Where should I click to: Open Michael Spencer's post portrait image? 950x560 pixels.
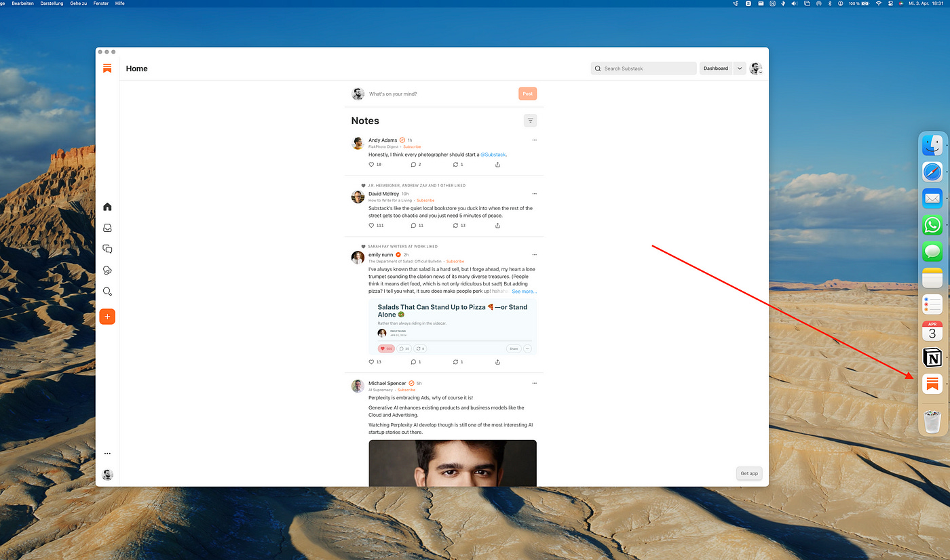click(x=453, y=463)
